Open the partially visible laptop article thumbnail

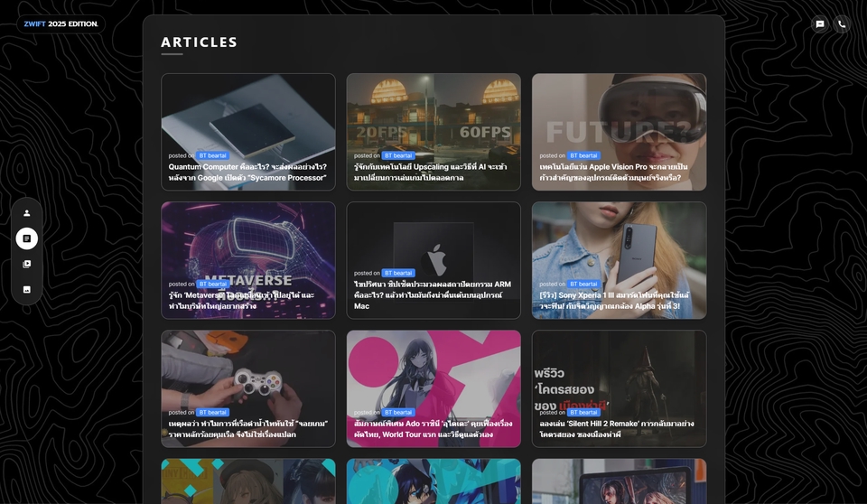620,481
